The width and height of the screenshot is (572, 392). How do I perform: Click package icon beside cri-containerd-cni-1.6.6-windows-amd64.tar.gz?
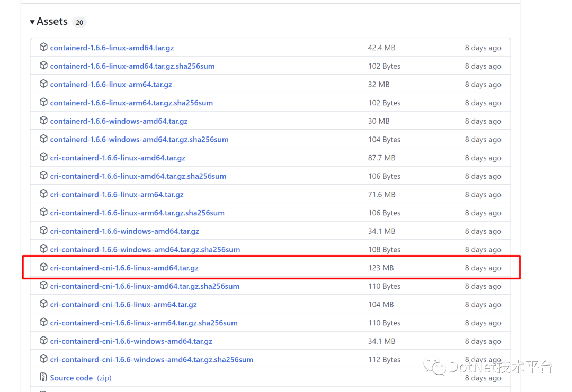point(43,340)
